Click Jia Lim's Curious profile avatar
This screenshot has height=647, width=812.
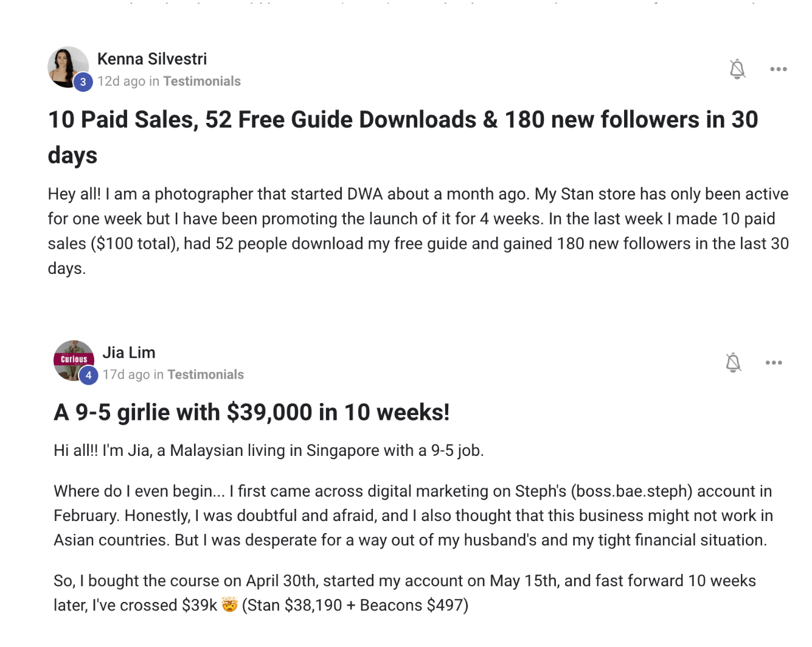pyautogui.click(x=72, y=358)
